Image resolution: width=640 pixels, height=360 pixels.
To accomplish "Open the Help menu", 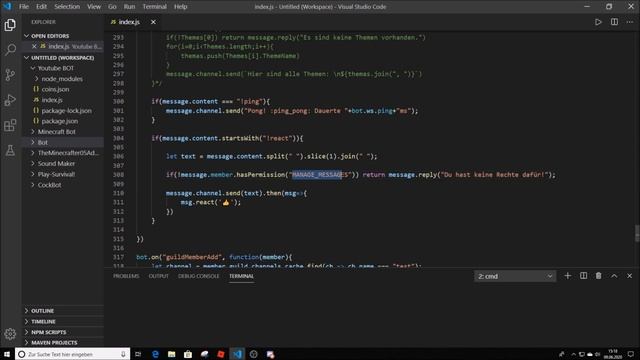I will click(180, 7).
